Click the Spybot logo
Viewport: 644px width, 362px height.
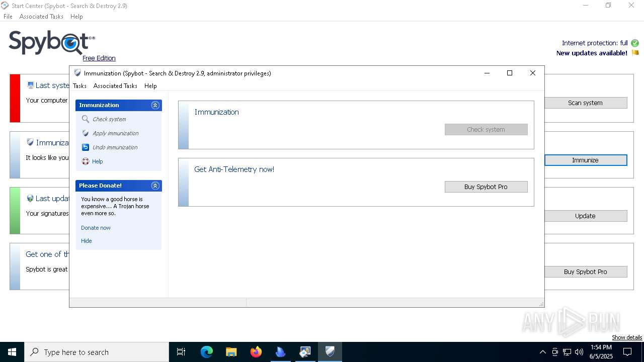(x=51, y=42)
